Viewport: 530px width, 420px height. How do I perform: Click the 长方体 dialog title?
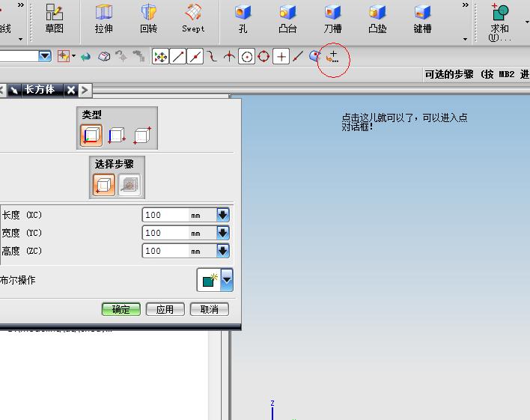40,90
